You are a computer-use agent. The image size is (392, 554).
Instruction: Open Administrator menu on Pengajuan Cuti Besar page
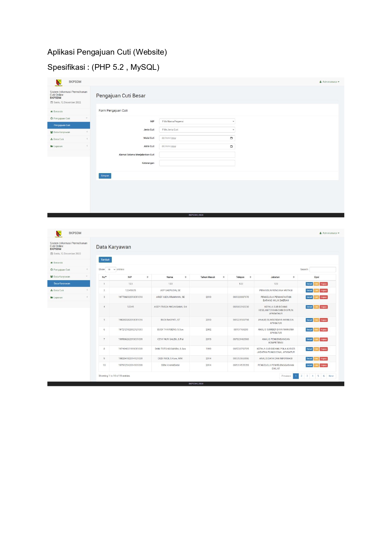(x=329, y=82)
